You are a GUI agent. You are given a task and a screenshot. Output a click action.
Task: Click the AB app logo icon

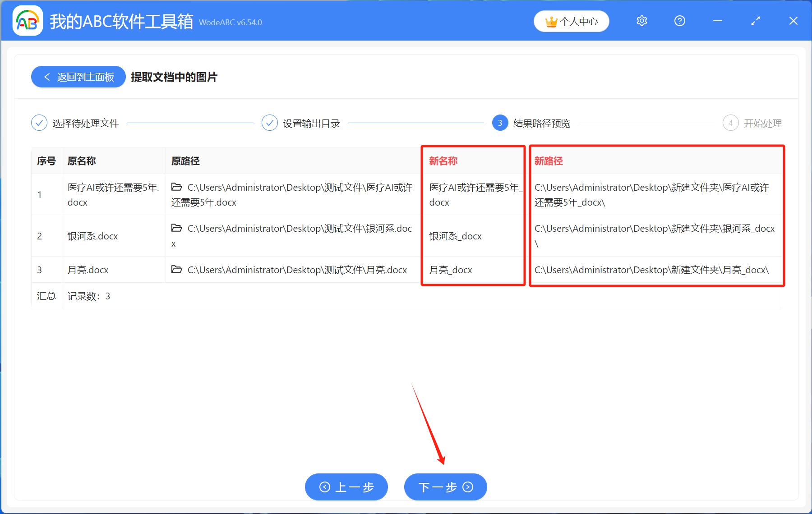(27, 20)
